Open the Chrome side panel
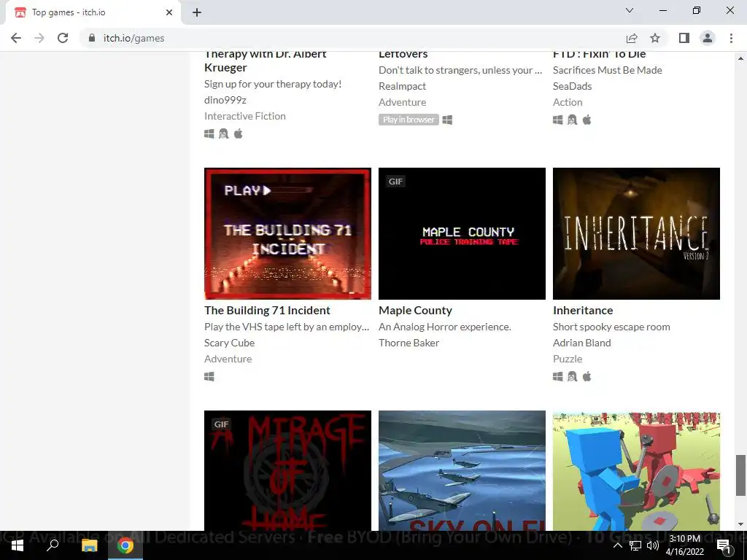The image size is (747, 560). click(684, 38)
